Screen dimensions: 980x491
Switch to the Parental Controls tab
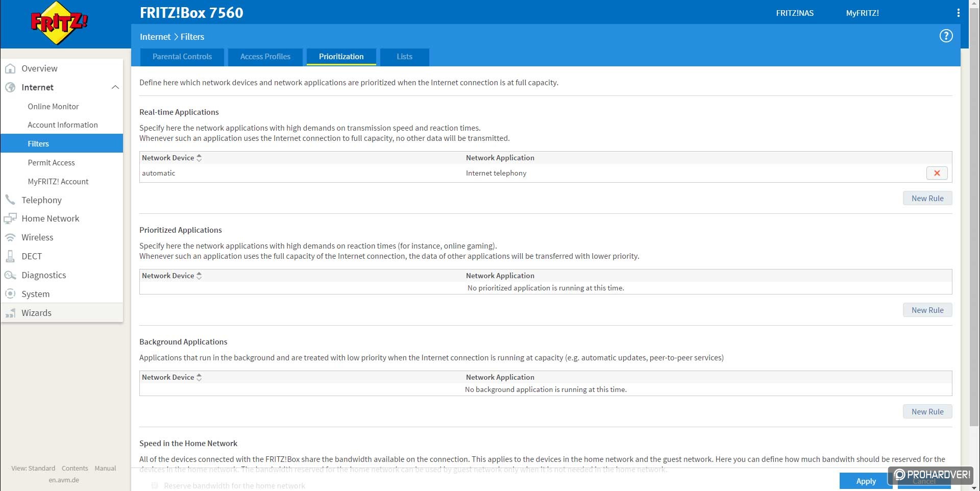click(182, 57)
